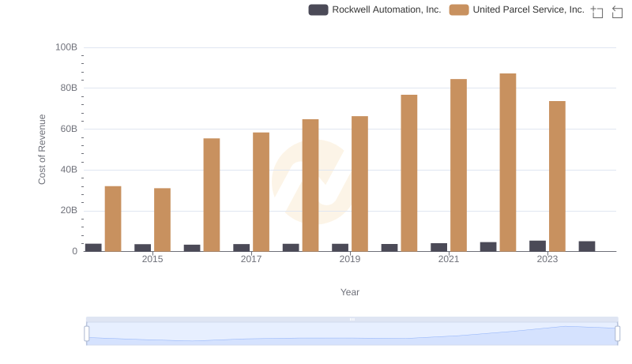Click the 2023 United Parcel Service bar
This screenshot has width=632, height=364.
(557, 176)
